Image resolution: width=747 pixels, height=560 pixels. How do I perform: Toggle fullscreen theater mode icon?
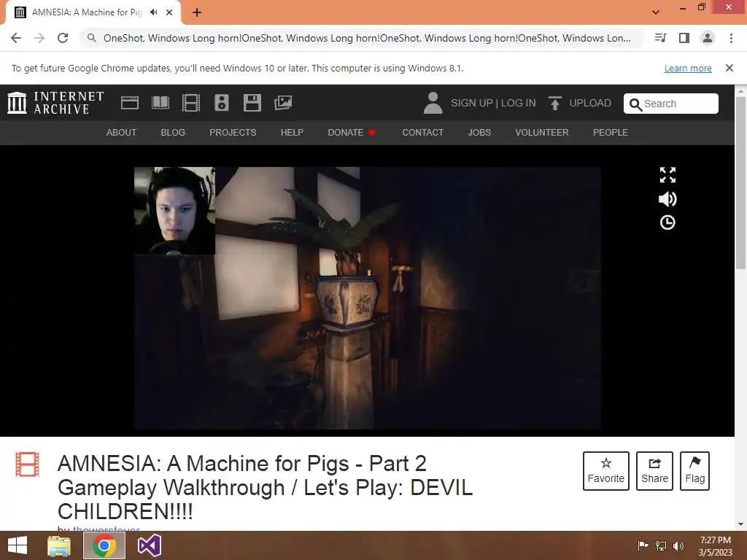(x=667, y=175)
